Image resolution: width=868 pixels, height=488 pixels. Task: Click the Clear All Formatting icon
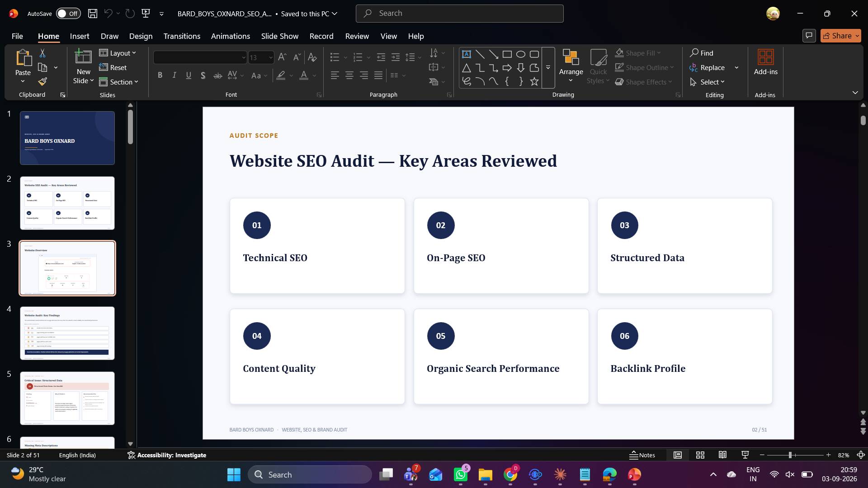(x=312, y=57)
